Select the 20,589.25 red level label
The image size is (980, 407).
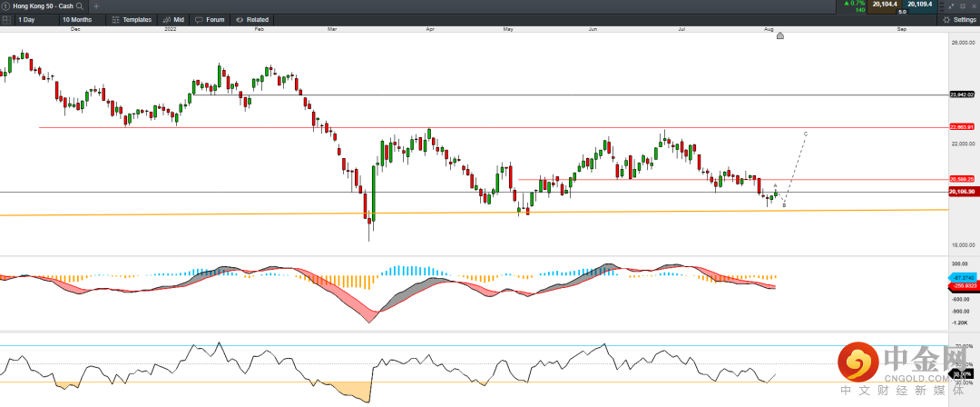[962, 179]
